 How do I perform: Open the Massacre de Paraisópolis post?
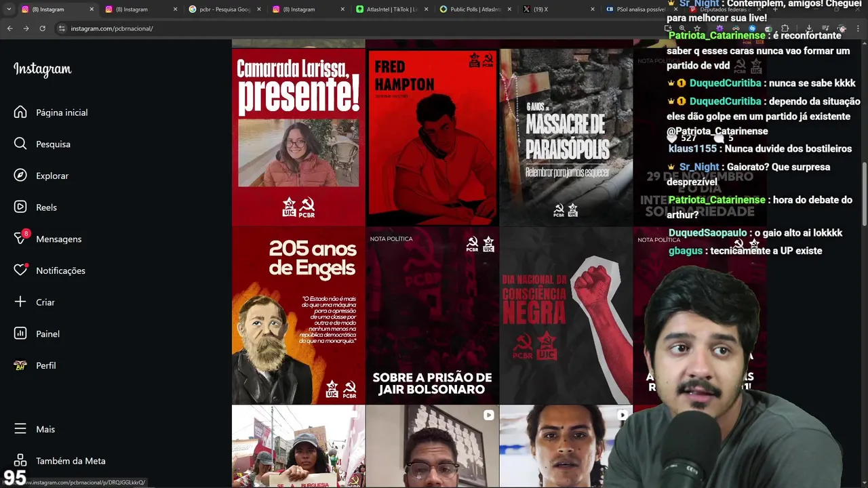[x=566, y=137]
